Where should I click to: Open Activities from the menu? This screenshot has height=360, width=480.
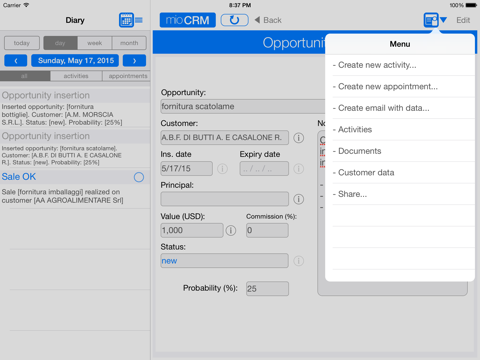click(x=400, y=130)
